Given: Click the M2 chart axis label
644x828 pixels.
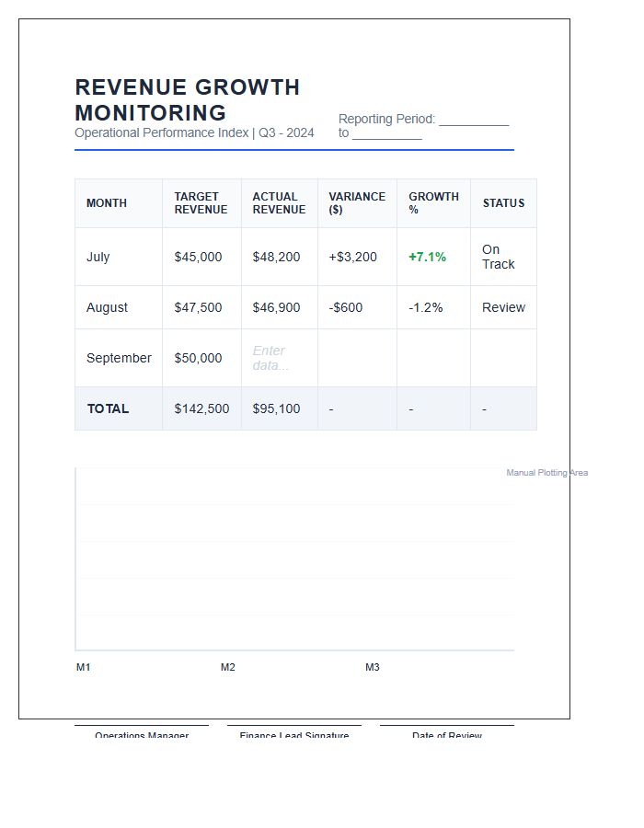Looking at the screenshot, I should coord(228,668).
